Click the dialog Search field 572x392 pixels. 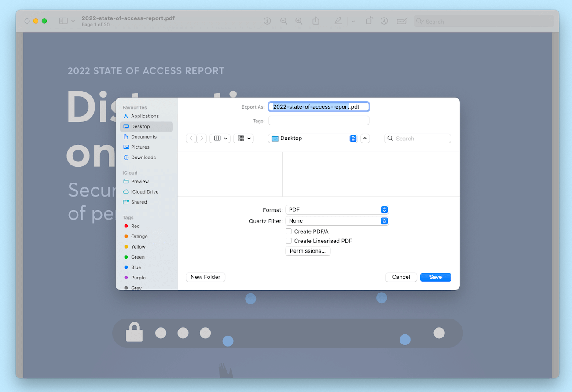coord(418,139)
